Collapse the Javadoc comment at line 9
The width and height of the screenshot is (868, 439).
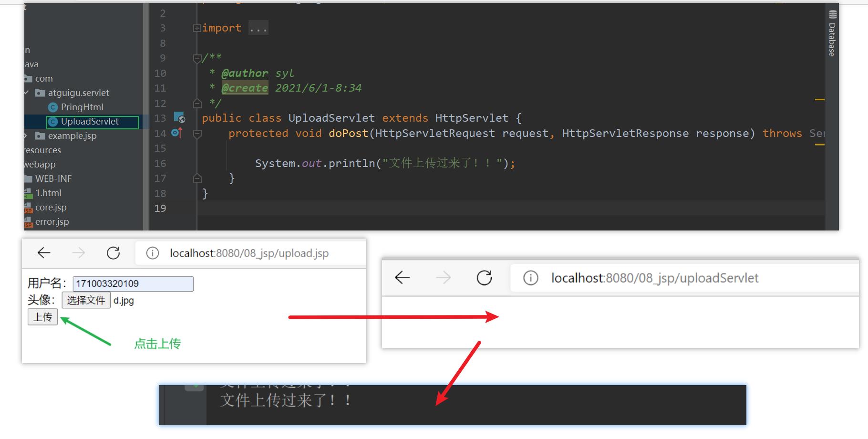[x=196, y=58]
